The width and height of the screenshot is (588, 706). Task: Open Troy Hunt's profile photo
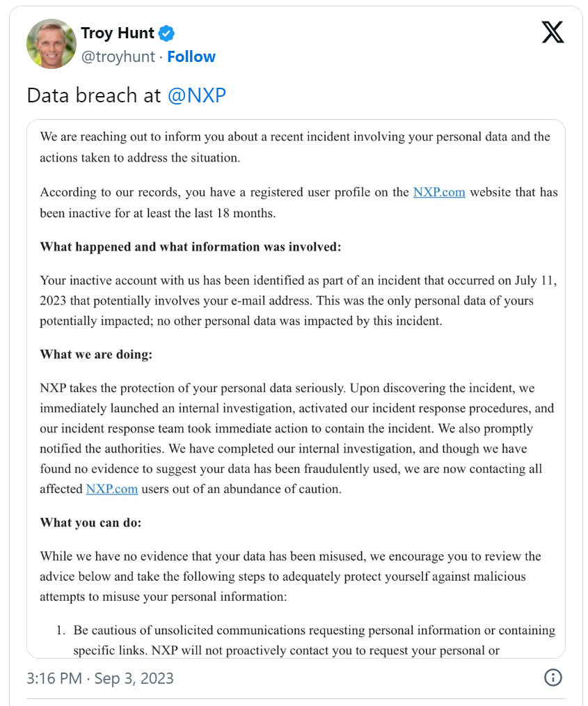51,44
